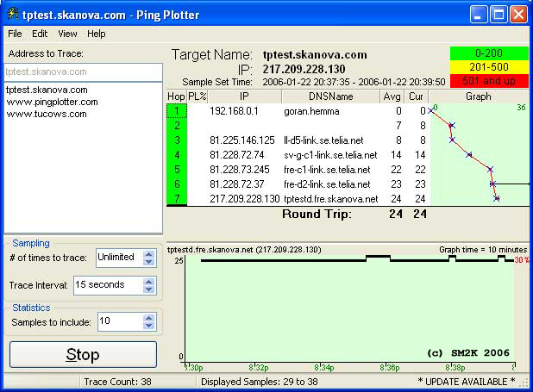Viewport: 533px width, 392px height.
Task: Close the Ping Plotter window
Action: coord(518,15)
